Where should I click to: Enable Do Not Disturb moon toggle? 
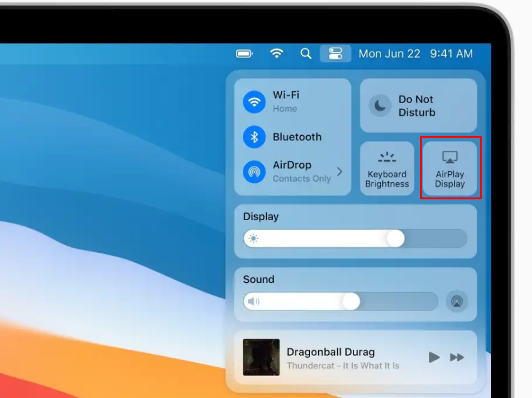[x=380, y=106]
